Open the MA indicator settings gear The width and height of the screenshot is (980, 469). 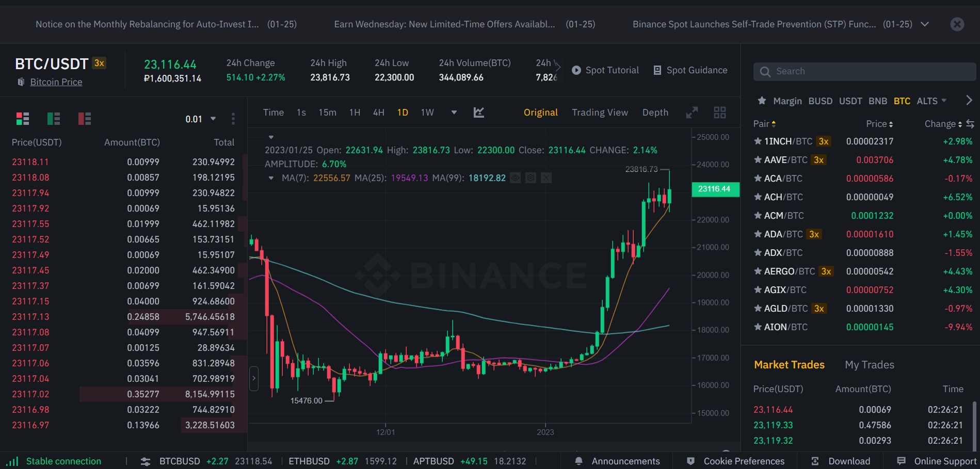tap(531, 178)
